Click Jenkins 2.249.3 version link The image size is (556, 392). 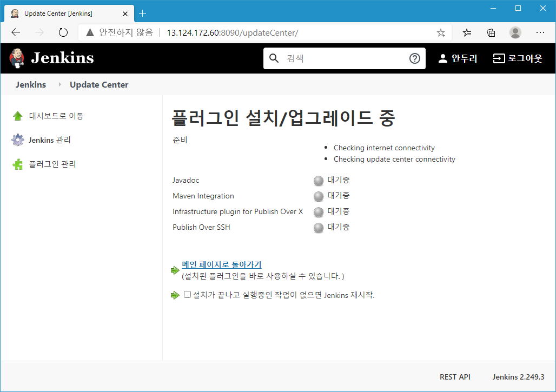(518, 377)
